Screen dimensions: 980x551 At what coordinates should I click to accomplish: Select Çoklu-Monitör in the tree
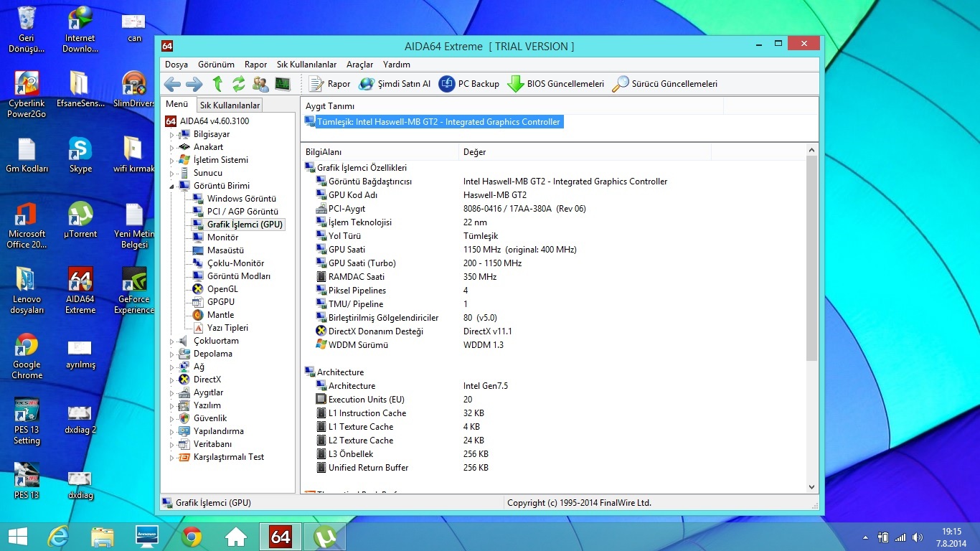[x=235, y=263]
